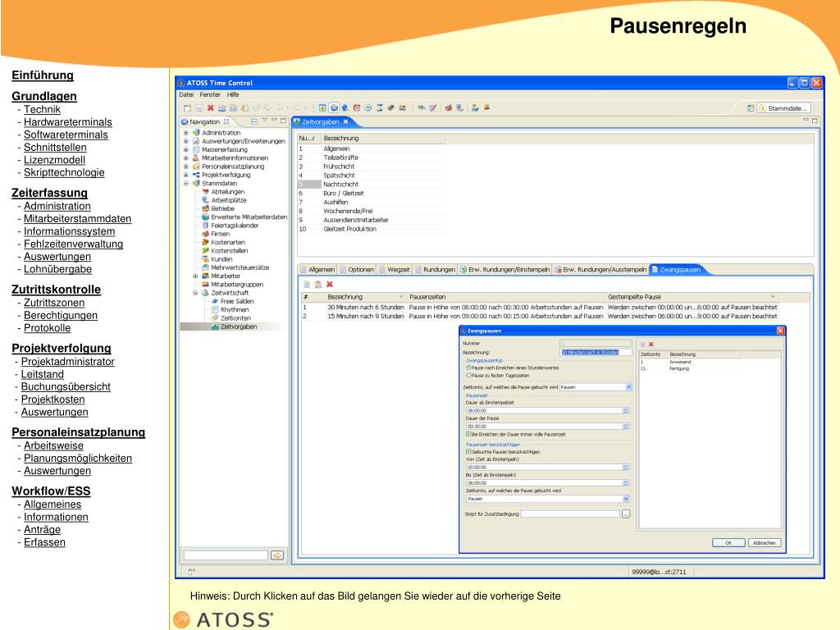Switch to Erw. Rundungen/Ausstempeln tab
This screenshot has width=840, height=630.
tap(600, 269)
